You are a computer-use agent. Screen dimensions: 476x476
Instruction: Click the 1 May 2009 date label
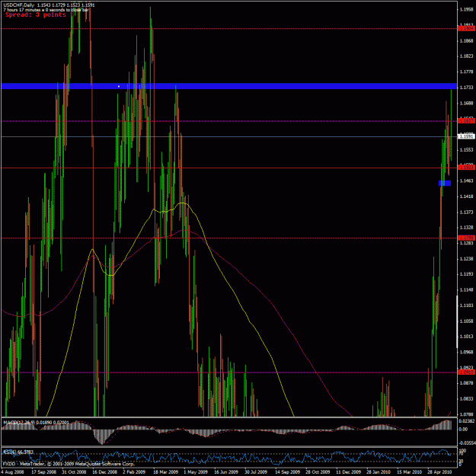tap(195, 472)
